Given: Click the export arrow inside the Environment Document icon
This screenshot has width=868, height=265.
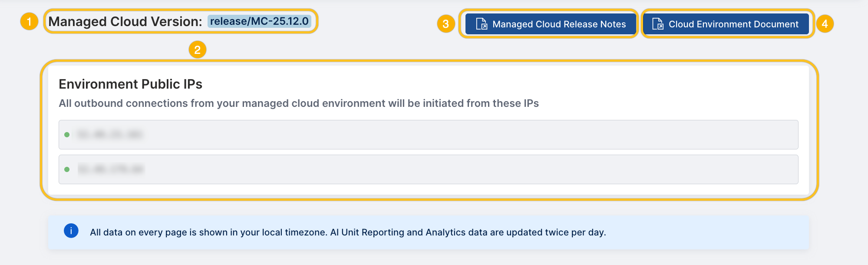Looking at the screenshot, I should [660, 26].
